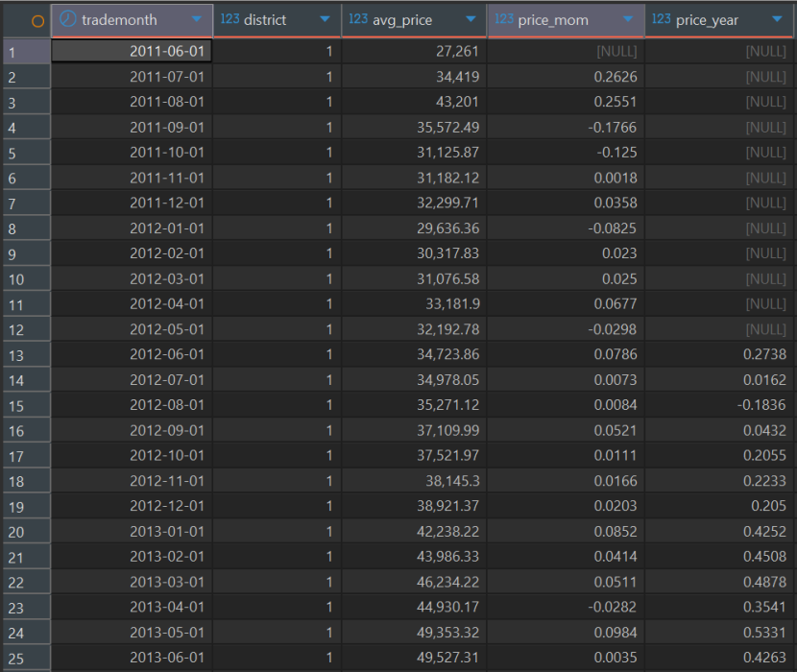797x672 pixels.
Task: Select the price_year column header label
Action: tap(707, 20)
